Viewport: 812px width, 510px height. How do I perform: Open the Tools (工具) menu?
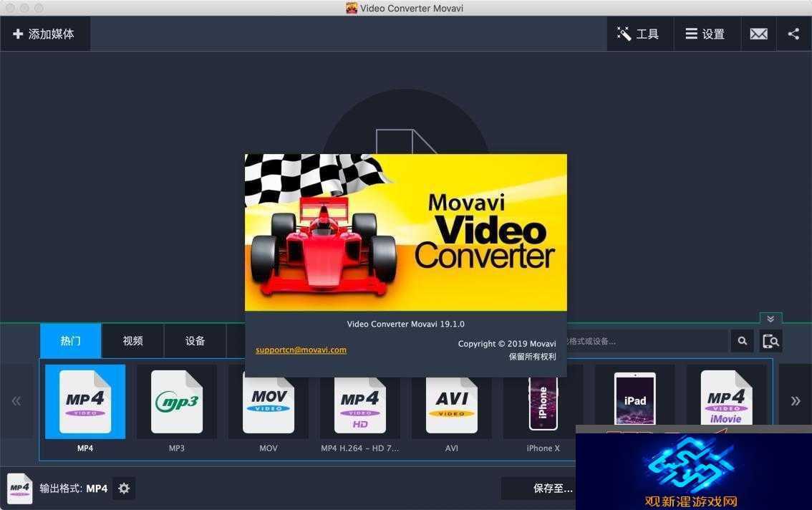[x=639, y=34]
